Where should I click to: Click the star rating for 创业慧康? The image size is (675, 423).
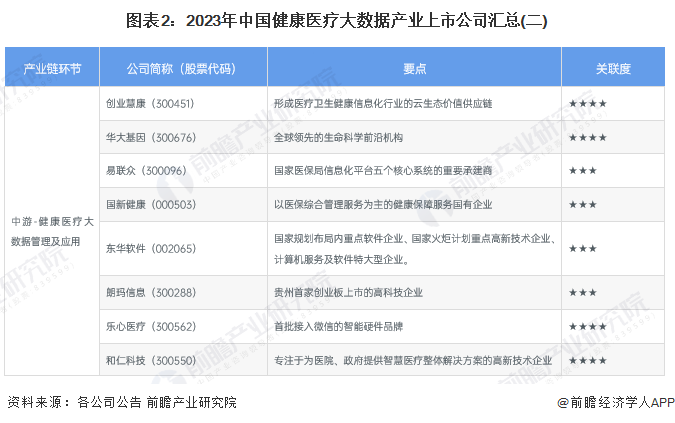[x=588, y=104]
